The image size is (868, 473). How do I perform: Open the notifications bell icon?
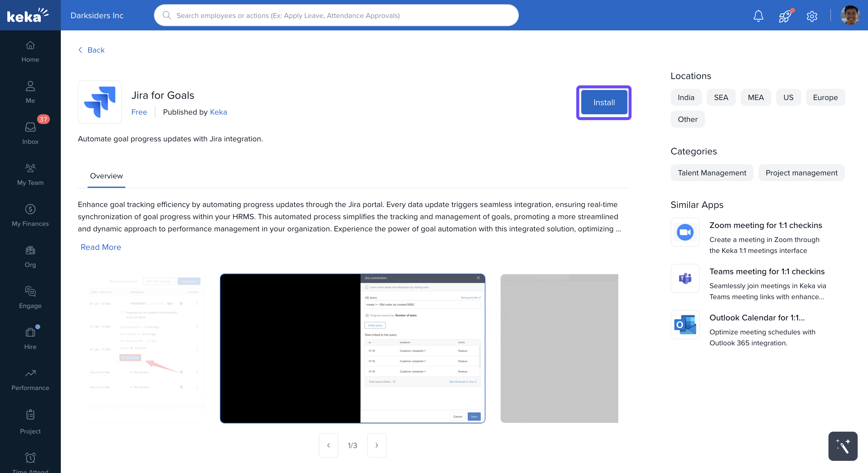[758, 16]
